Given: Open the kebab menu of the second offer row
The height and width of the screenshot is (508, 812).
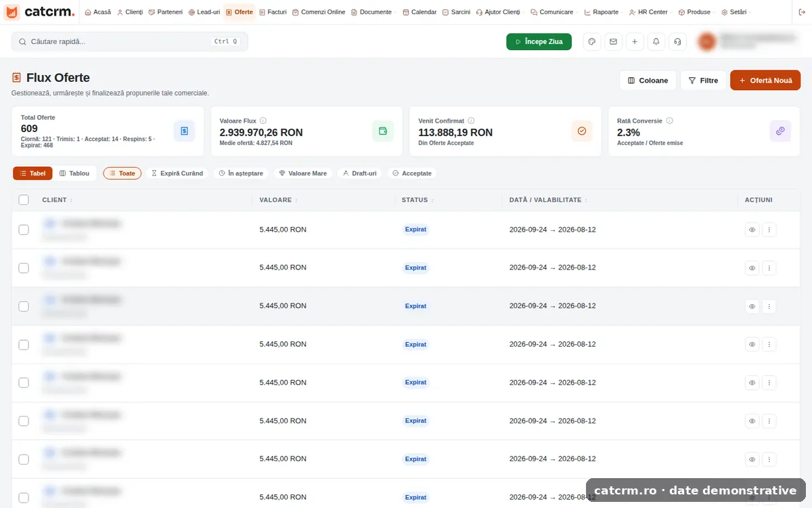Looking at the screenshot, I should click(769, 268).
